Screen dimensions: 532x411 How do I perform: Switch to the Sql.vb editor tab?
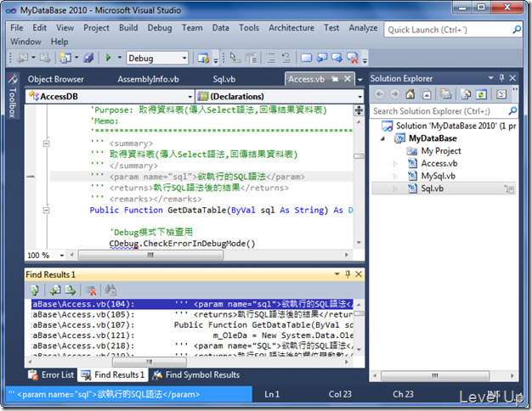[224, 79]
